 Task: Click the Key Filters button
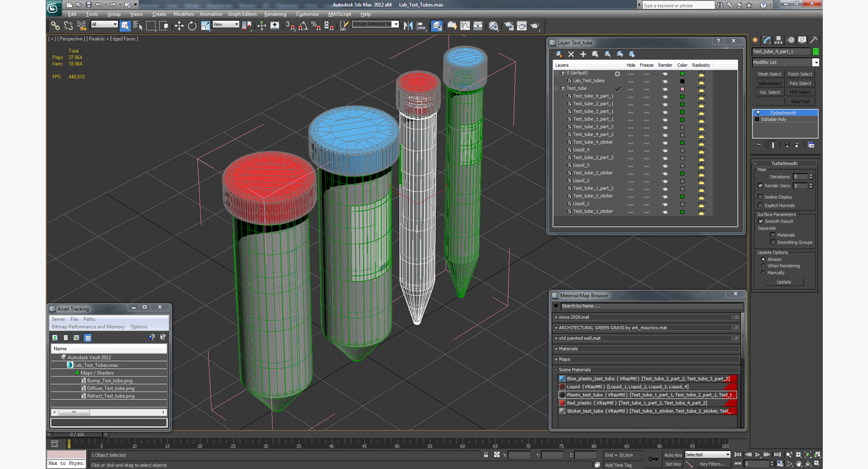[712, 464]
